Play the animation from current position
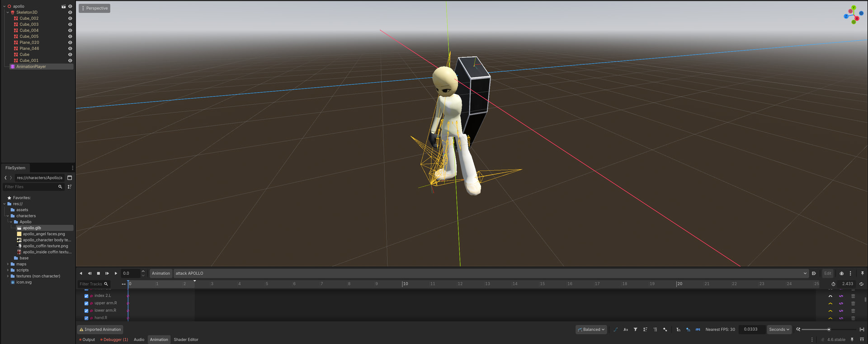Viewport: 868px width, 344px height. coord(116,274)
